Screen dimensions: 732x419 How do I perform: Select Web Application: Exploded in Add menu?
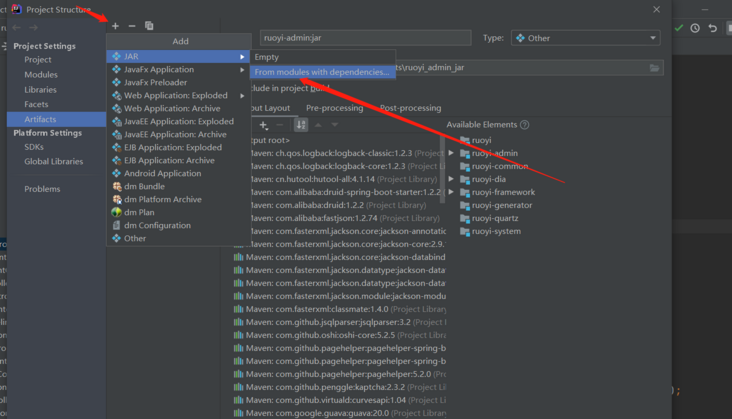click(x=175, y=95)
